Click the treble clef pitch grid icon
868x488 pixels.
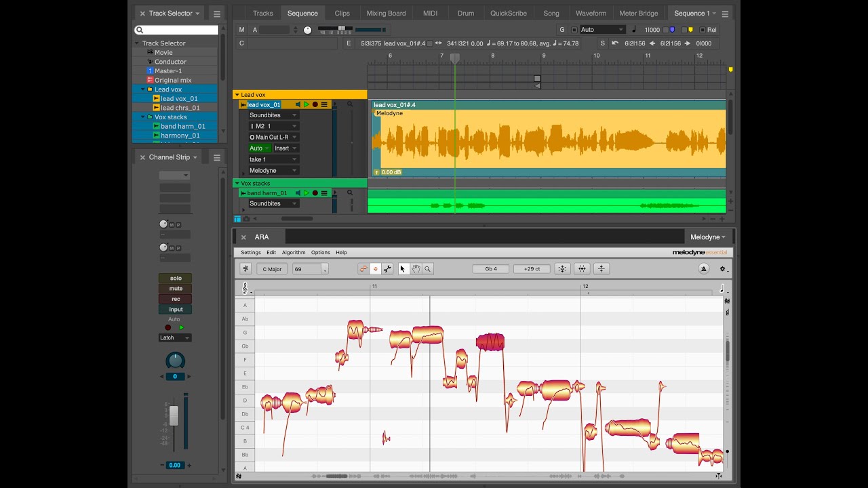pos(245,289)
